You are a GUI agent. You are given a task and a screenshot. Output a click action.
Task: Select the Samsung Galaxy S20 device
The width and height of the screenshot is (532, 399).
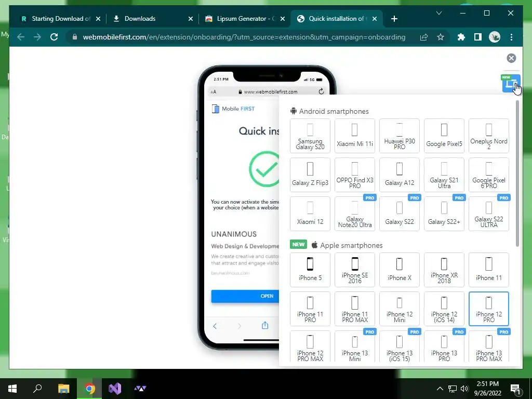point(310,136)
